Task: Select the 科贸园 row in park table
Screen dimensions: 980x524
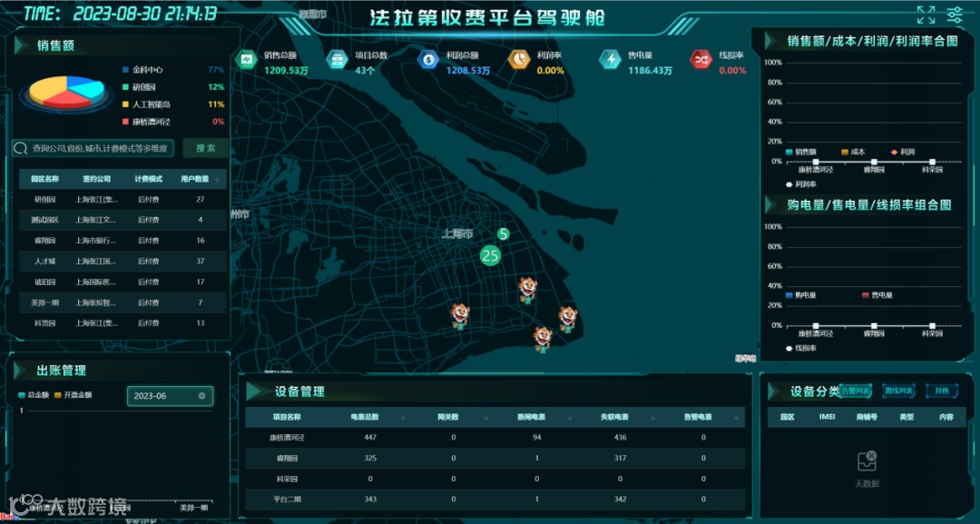Action: (x=122, y=323)
